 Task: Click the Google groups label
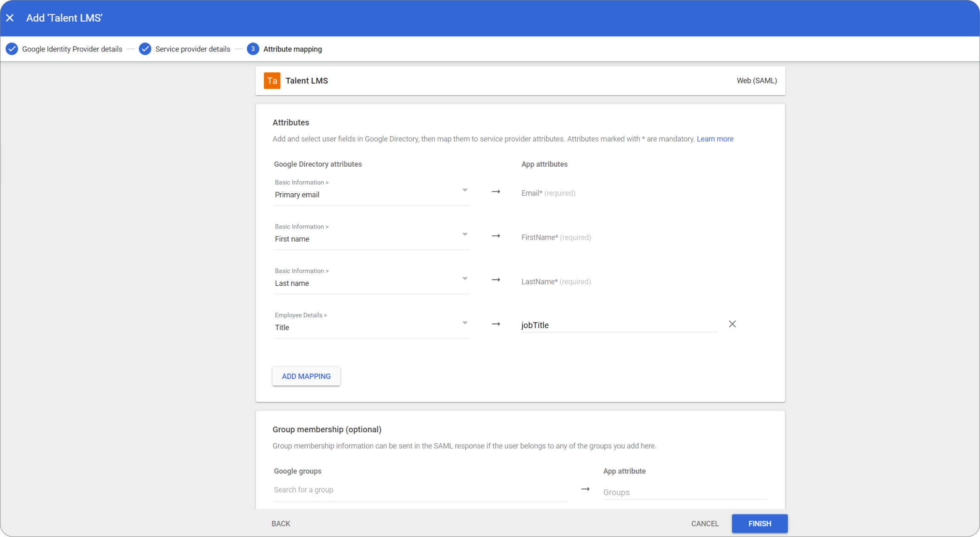pos(298,471)
